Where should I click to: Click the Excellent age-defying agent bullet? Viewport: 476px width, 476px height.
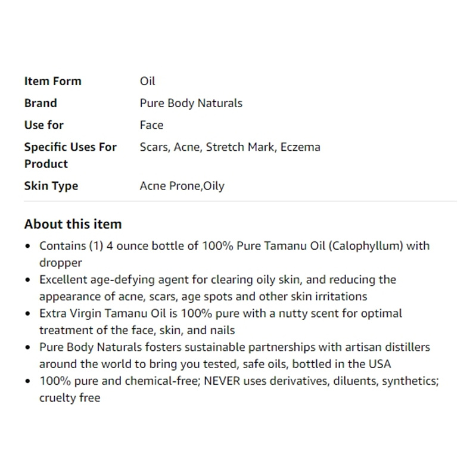click(217, 288)
